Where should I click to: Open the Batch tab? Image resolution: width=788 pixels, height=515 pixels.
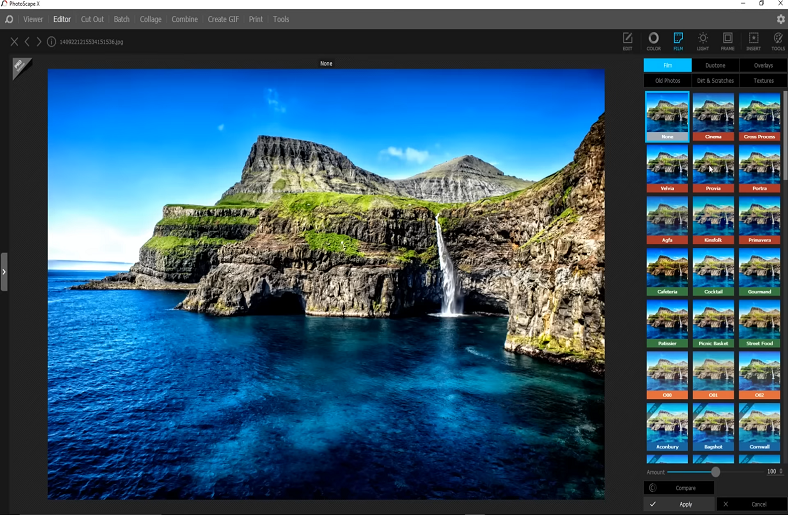pos(122,19)
